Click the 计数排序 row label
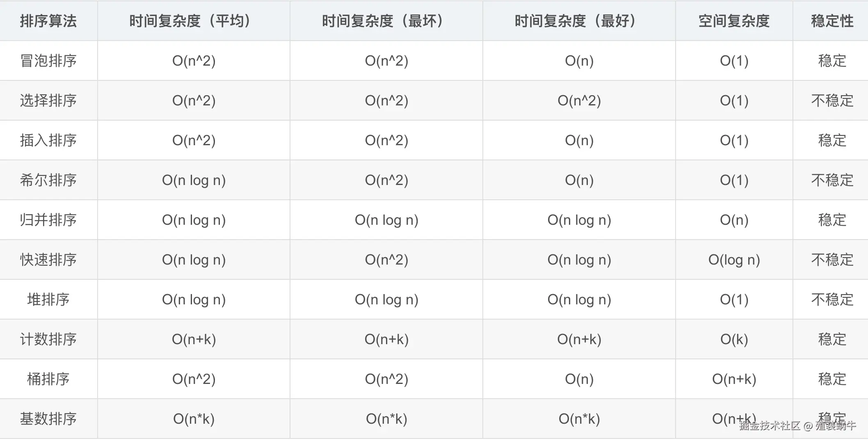The width and height of the screenshot is (868, 443). click(x=48, y=339)
